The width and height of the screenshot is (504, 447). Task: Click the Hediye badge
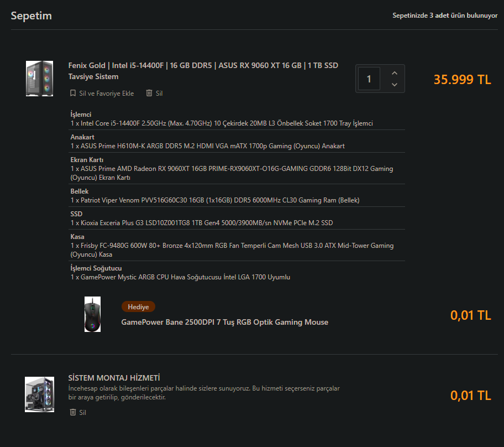[x=138, y=306]
